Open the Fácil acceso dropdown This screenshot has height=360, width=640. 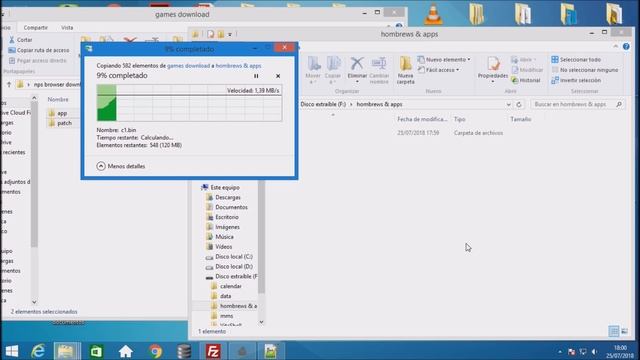(438, 70)
